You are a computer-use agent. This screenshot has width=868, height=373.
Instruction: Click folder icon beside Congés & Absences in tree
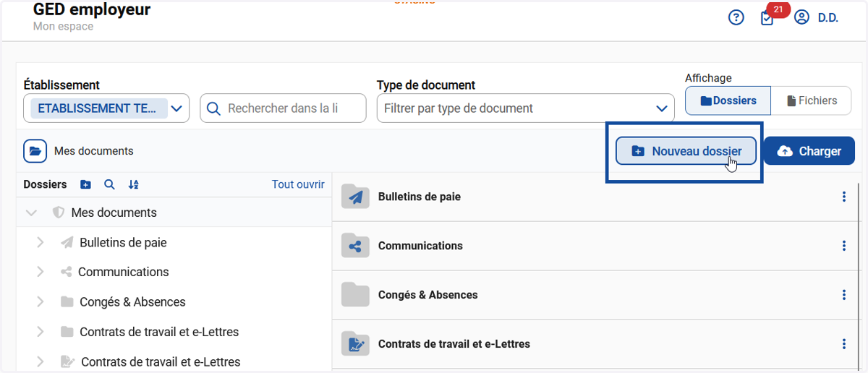click(x=67, y=301)
